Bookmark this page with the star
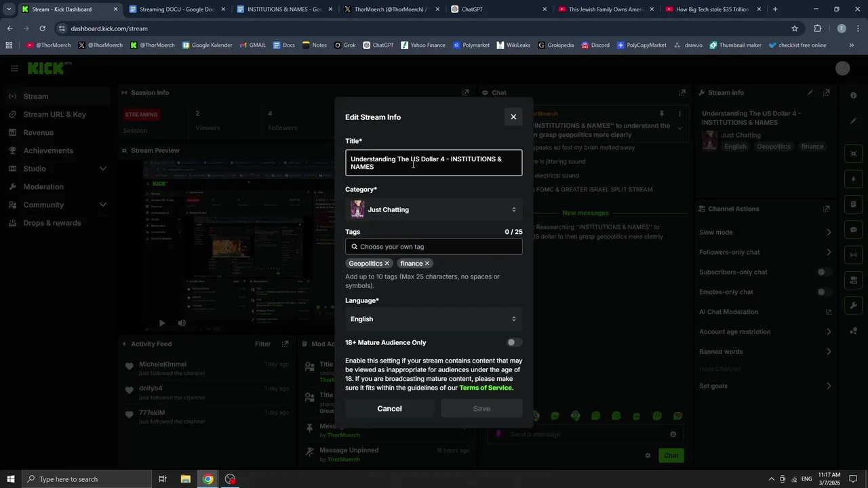Viewport: 868px width, 488px height. point(795,28)
